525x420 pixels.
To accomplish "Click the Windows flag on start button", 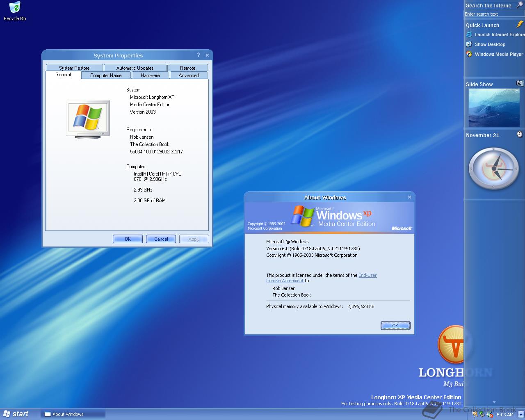I will tap(7, 414).
